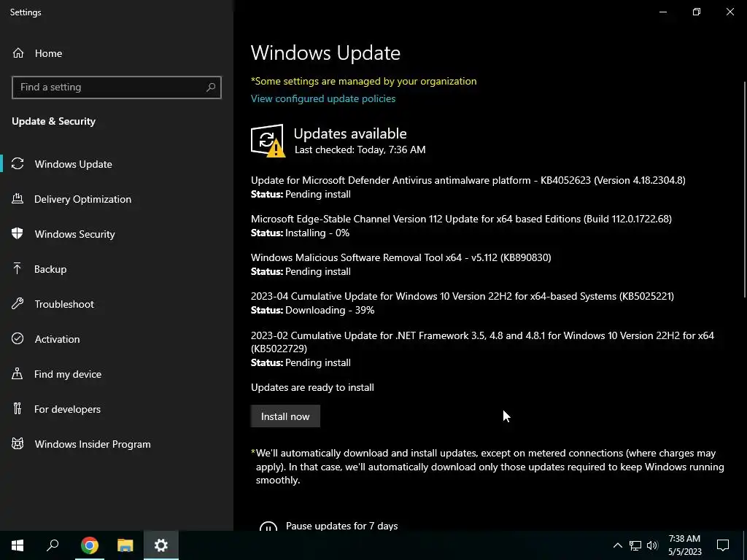Click the Defender Antivirus KB4052623 update entry
This screenshot has width=747, height=560.
coord(468,187)
